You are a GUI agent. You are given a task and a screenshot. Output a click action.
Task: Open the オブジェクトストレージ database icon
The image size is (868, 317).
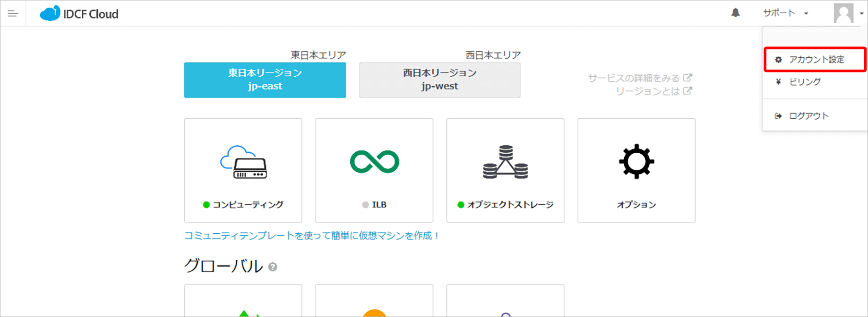pos(505,162)
